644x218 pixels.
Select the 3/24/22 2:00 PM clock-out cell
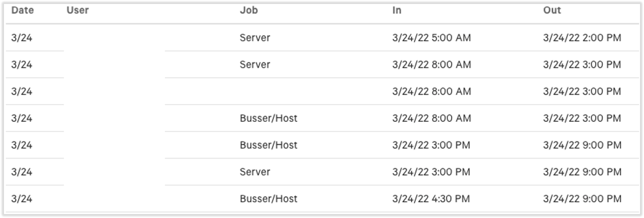point(582,38)
